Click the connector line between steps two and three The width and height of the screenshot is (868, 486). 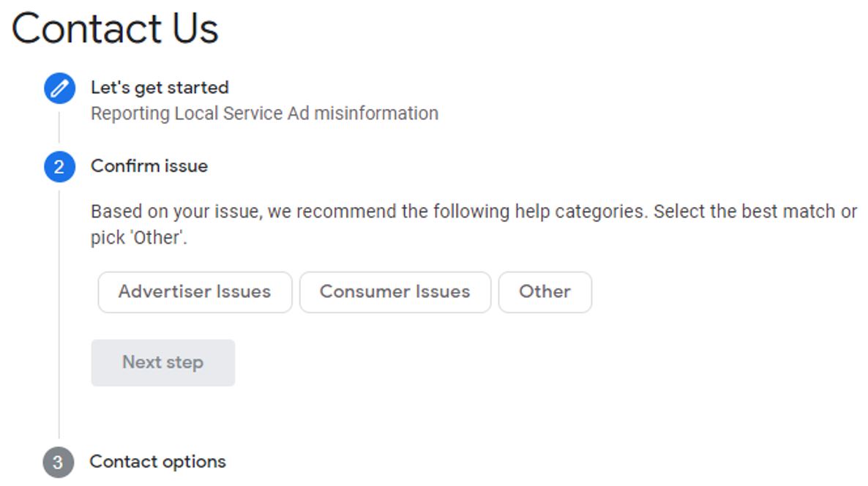(x=59, y=315)
